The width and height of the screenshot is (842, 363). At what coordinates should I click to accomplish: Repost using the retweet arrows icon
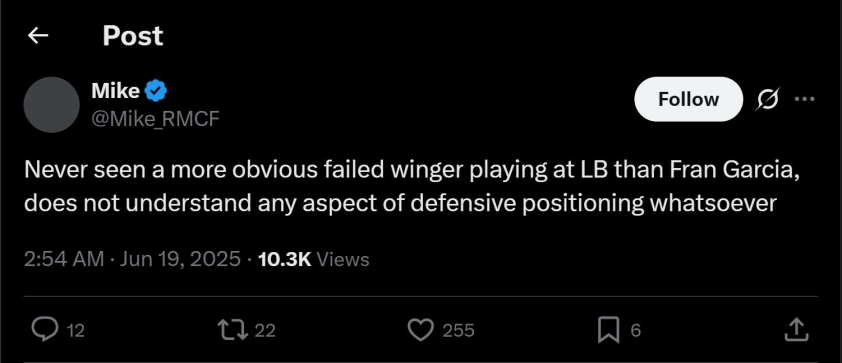click(233, 330)
